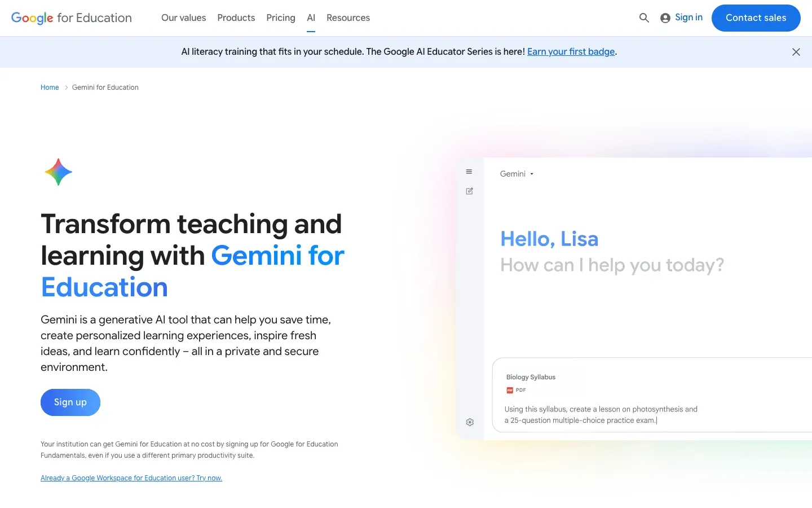This screenshot has height=508, width=812.
Task: Open the search magnifier icon
Action: [644, 18]
